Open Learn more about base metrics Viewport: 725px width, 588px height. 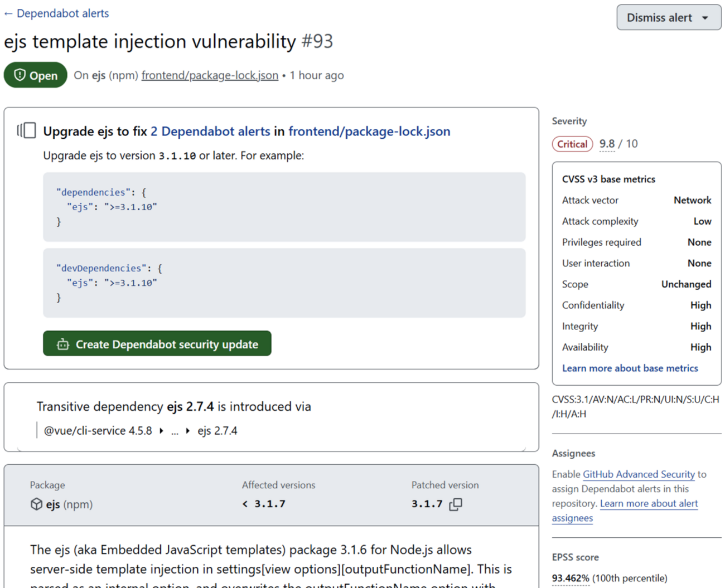[630, 368]
